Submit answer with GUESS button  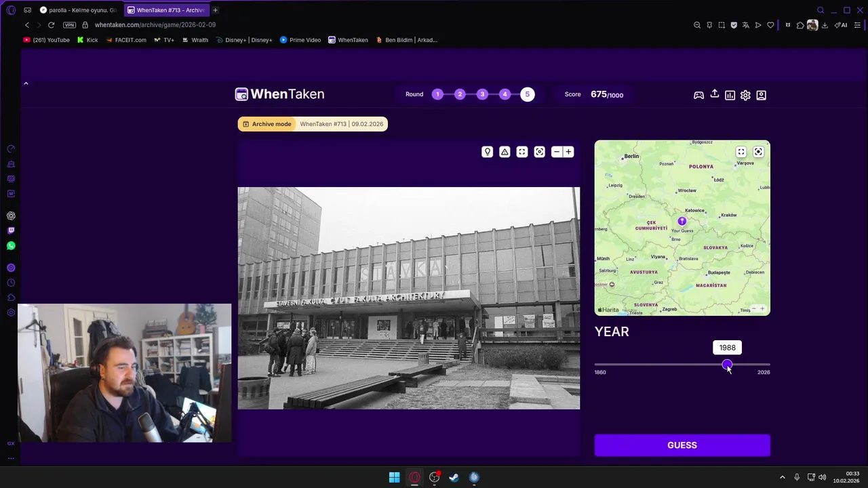point(682,445)
